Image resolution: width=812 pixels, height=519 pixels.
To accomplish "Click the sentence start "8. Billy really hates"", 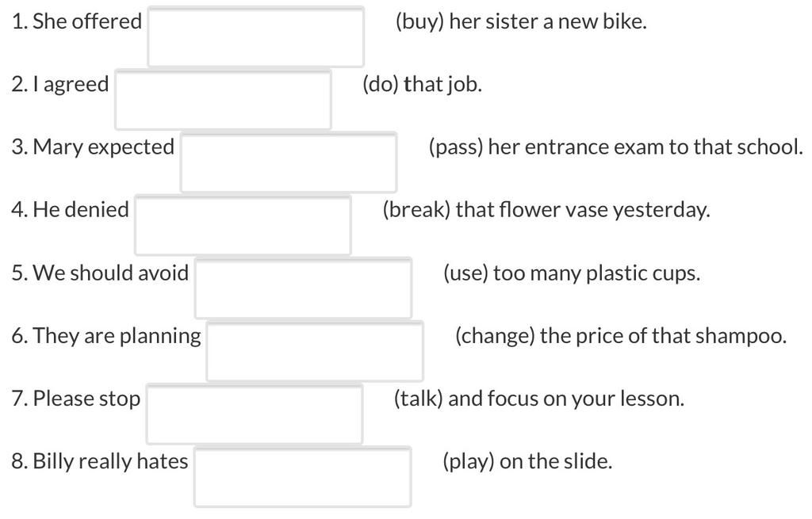I will point(100,462).
